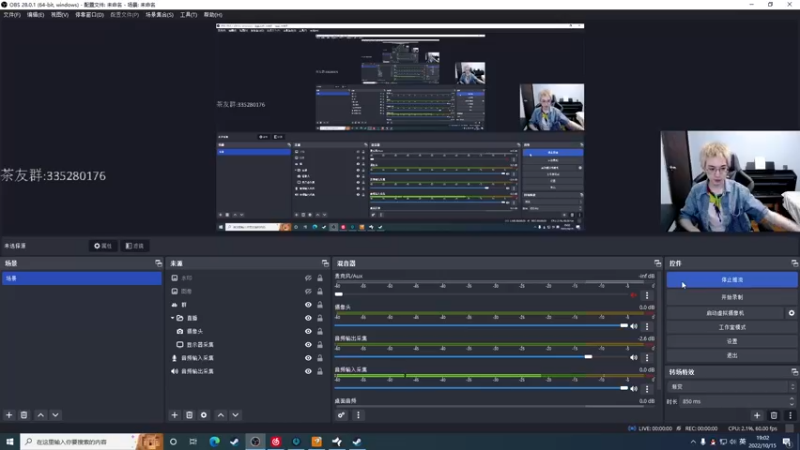
Task: Open scene transition type dropdown
Action: (x=732, y=387)
